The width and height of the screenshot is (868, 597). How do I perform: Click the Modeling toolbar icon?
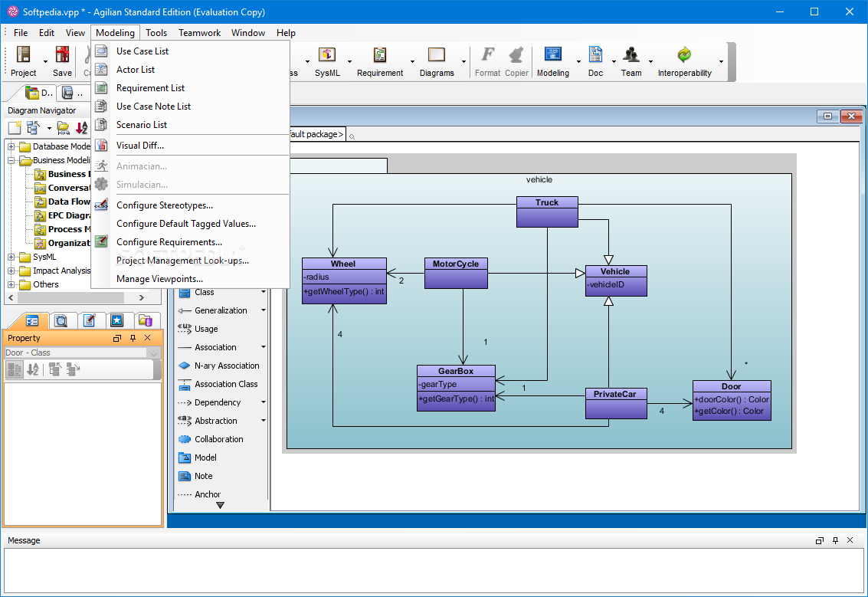(x=552, y=61)
